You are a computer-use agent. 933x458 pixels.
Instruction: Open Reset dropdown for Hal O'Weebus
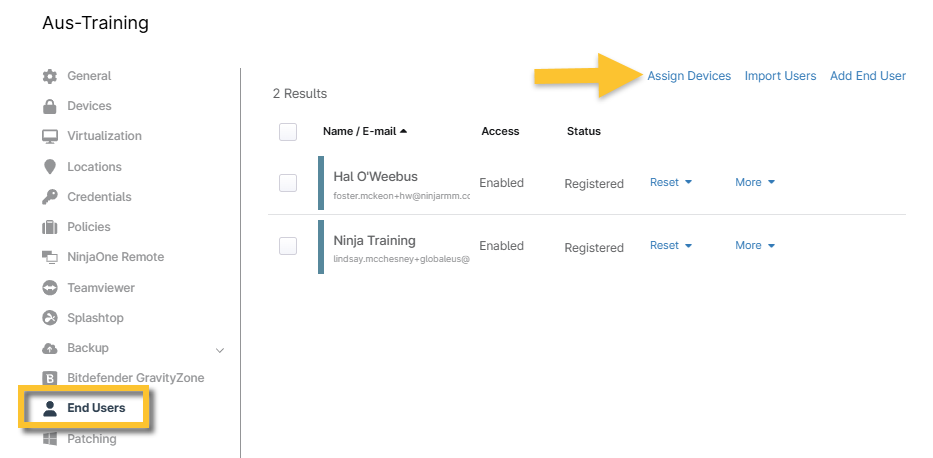coord(671,182)
